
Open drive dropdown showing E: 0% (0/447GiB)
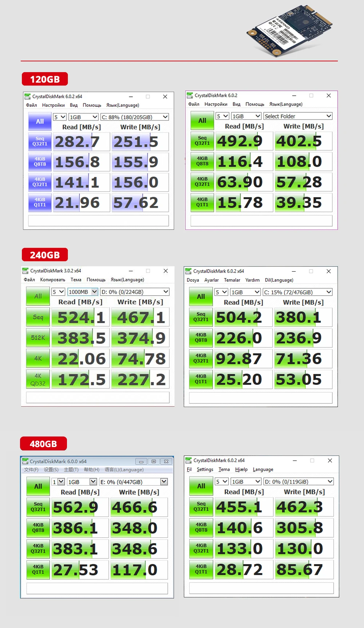click(x=133, y=482)
